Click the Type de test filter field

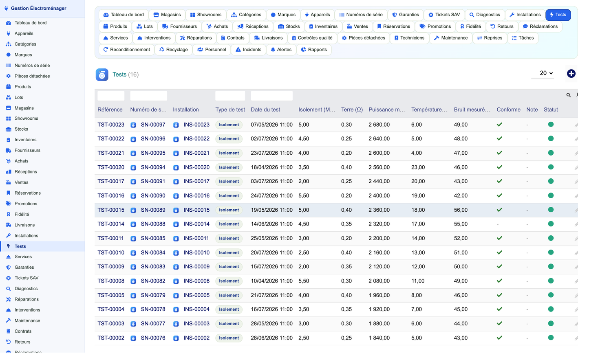click(230, 96)
